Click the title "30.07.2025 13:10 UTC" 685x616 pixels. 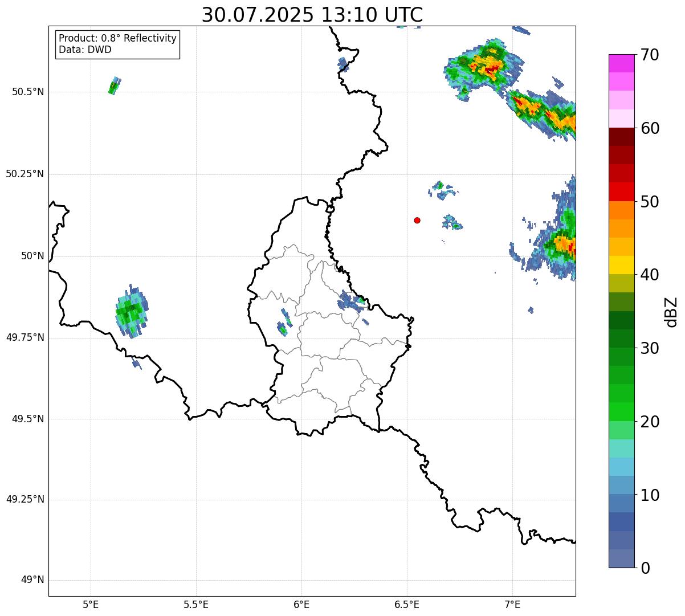pyautogui.click(x=312, y=15)
